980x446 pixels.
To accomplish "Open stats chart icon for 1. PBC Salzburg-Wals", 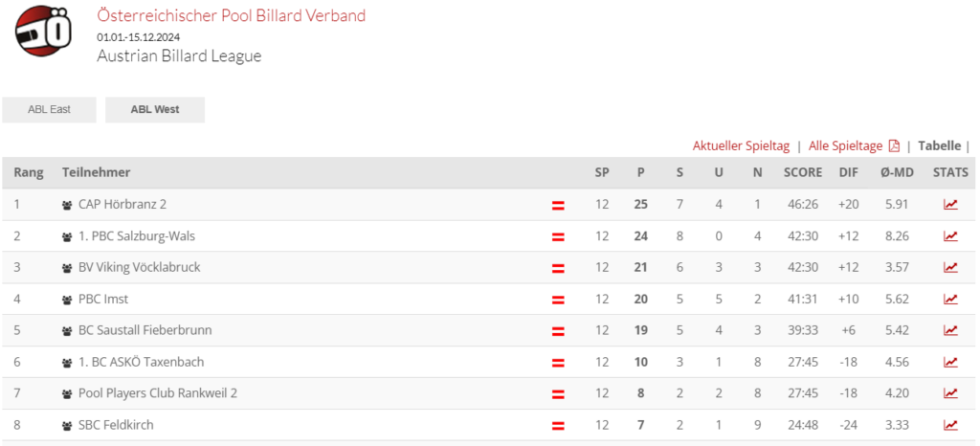I will coord(950,236).
